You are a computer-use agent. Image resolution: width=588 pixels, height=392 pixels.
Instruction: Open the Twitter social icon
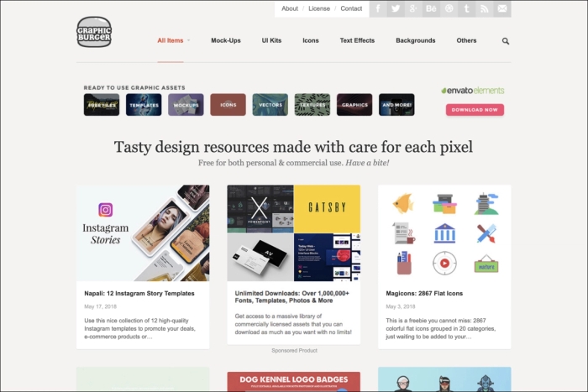[396, 8]
